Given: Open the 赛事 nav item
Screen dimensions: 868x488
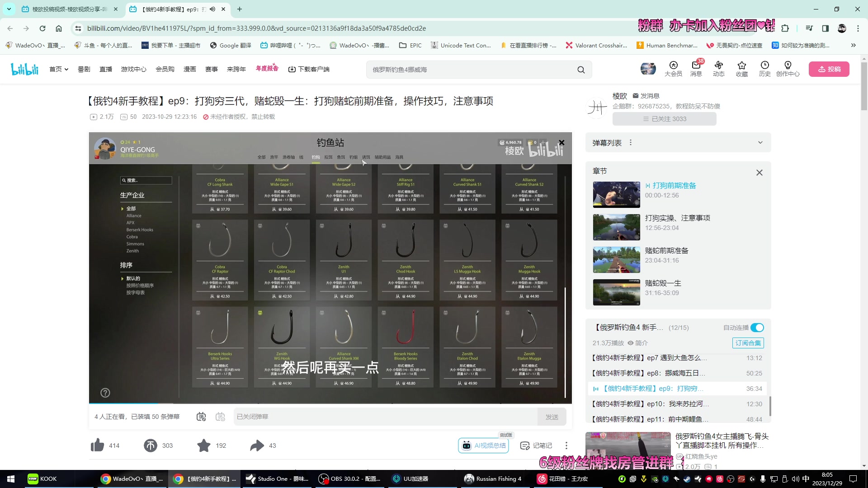Looking at the screenshot, I should pyautogui.click(x=212, y=69).
